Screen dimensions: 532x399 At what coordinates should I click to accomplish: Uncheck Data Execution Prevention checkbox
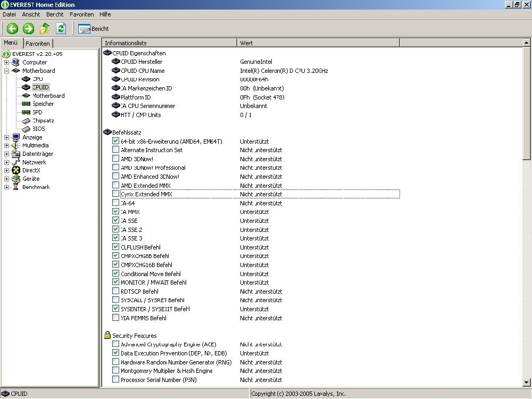pyautogui.click(x=116, y=353)
